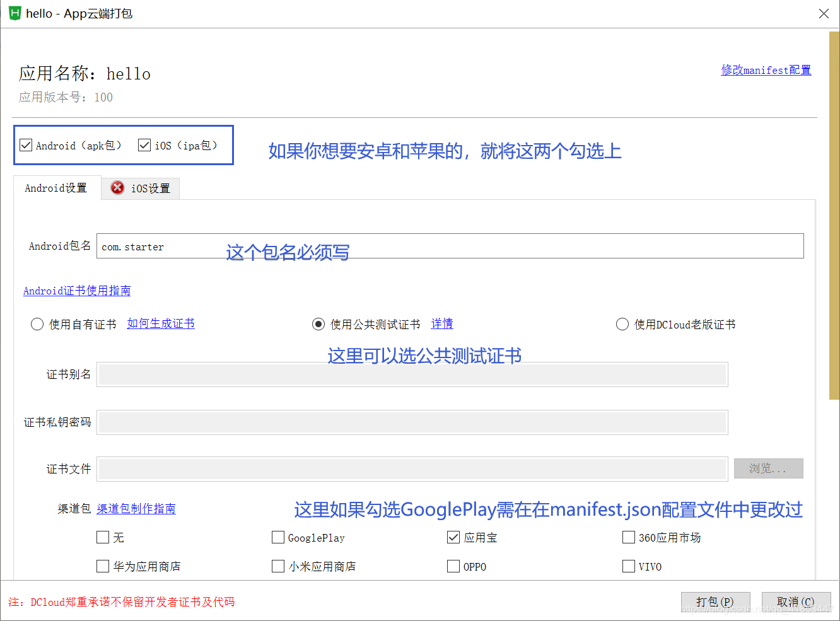The width and height of the screenshot is (840, 621).
Task: Click the vertical scrollbar thumb on right
Action: click(834, 216)
